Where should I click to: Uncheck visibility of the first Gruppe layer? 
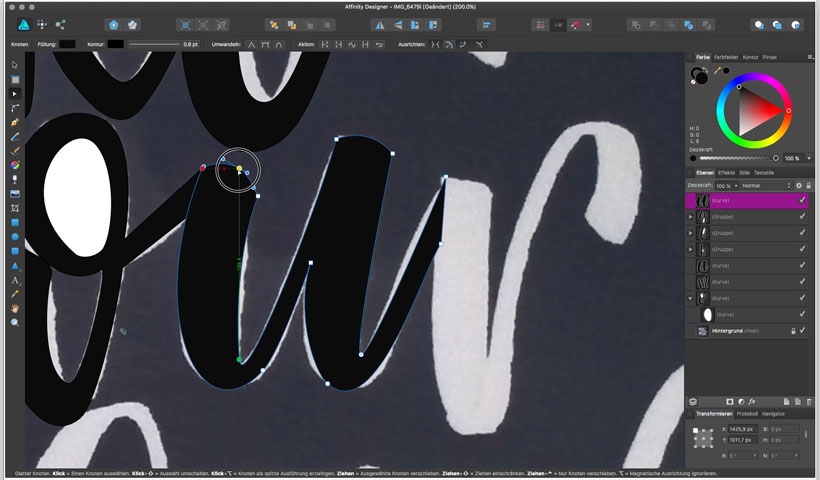click(802, 216)
